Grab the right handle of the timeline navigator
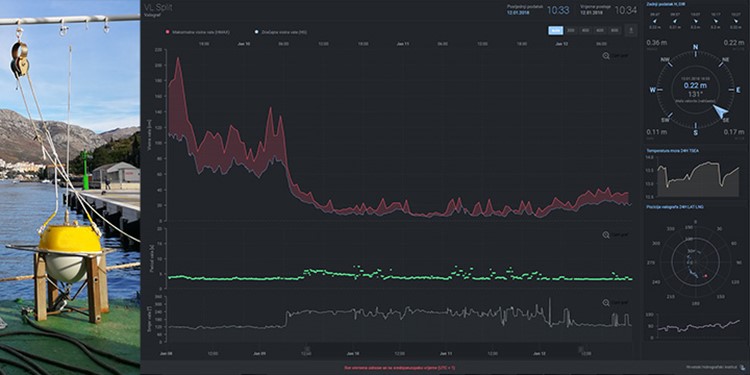The height and width of the screenshot is (375, 750). click(x=581, y=350)
